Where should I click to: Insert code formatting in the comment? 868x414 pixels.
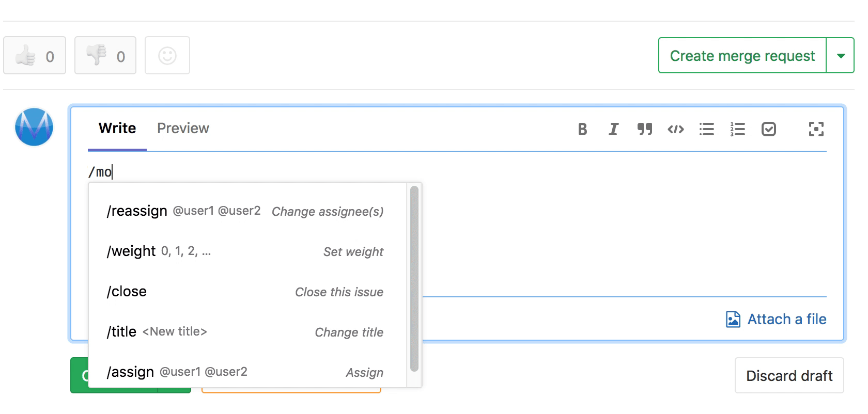[675, 129]
